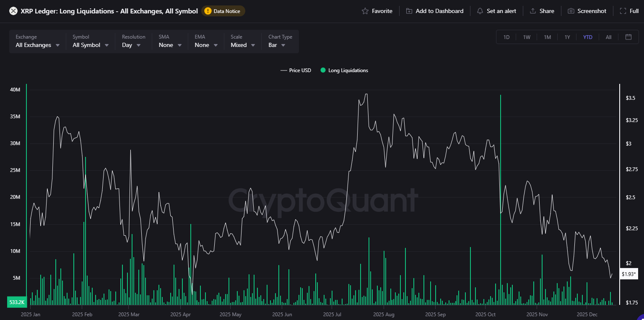
Task: Click the Data Notice button
Action: click(223, 11)
